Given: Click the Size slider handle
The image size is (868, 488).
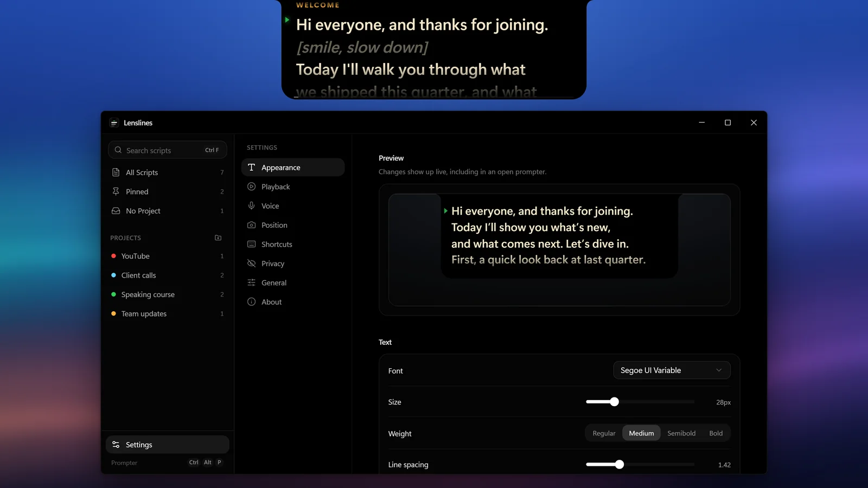Looking at the screenshot, I should (614, 402).
